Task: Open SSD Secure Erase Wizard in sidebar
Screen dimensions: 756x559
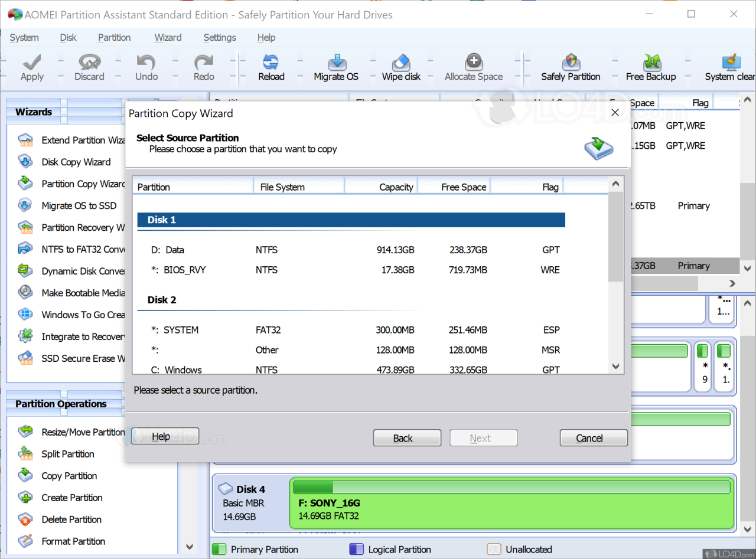Action: pos(72,358)
